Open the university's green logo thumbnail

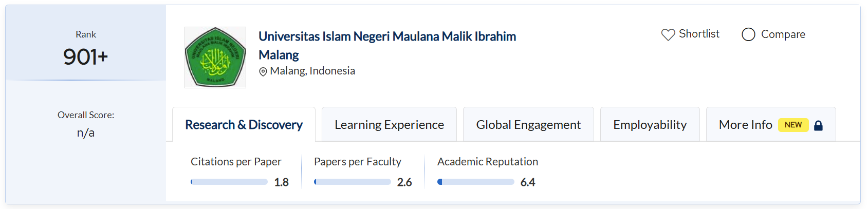pos(215,58)
